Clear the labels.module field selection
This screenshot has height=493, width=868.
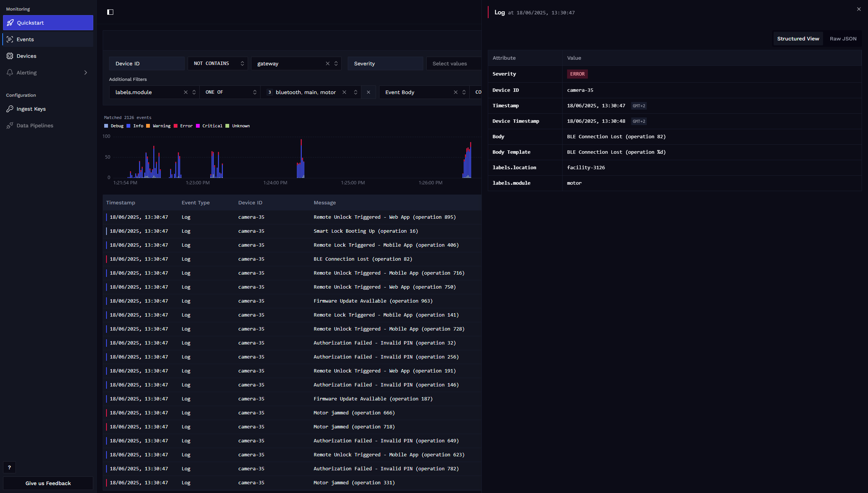pyautogui.click(x=186, y=92)
